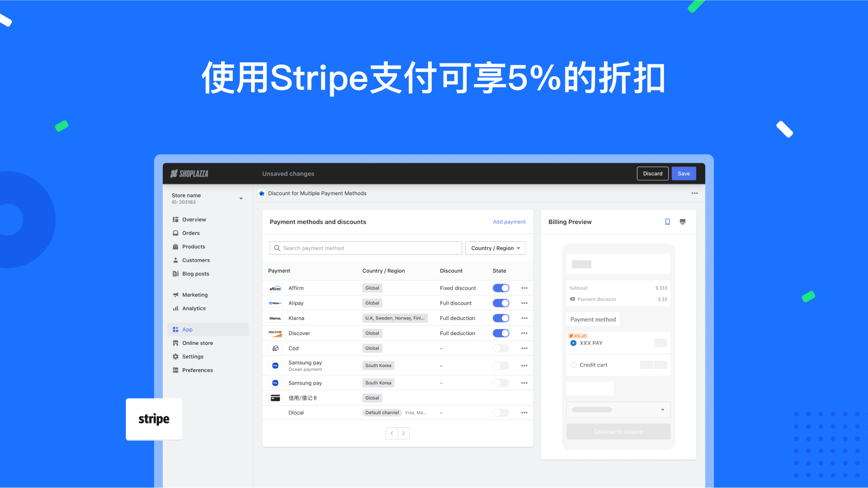868x488 pixels.
Task: Turn off the Klarna state toggle
Action: point(501,318)
